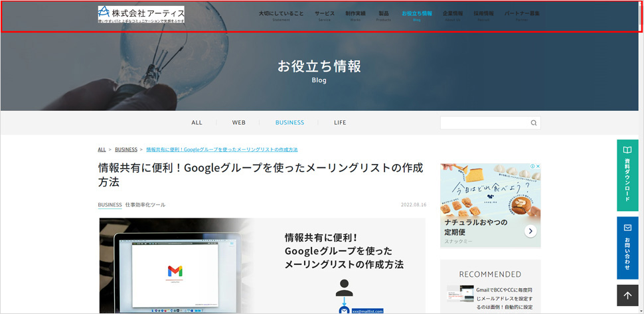The image size is (644, 314).
Task: Select the BUSINESS category tab
Action: click(x=289, y=122)
